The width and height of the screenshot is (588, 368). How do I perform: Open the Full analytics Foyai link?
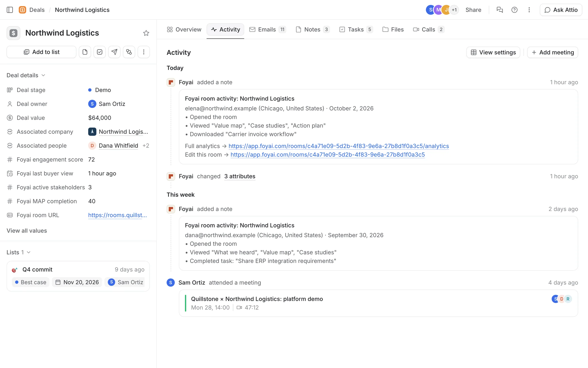tap(339, 146)
